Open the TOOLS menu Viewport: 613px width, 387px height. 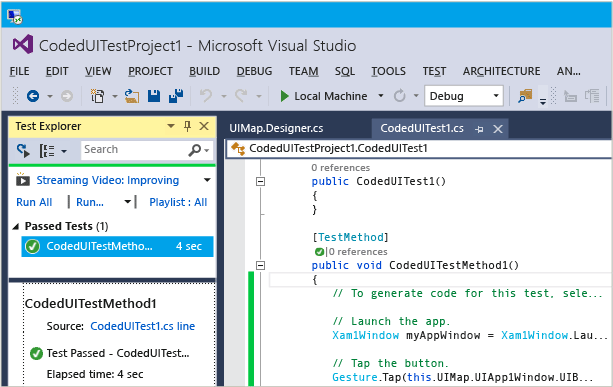(389, 71)
